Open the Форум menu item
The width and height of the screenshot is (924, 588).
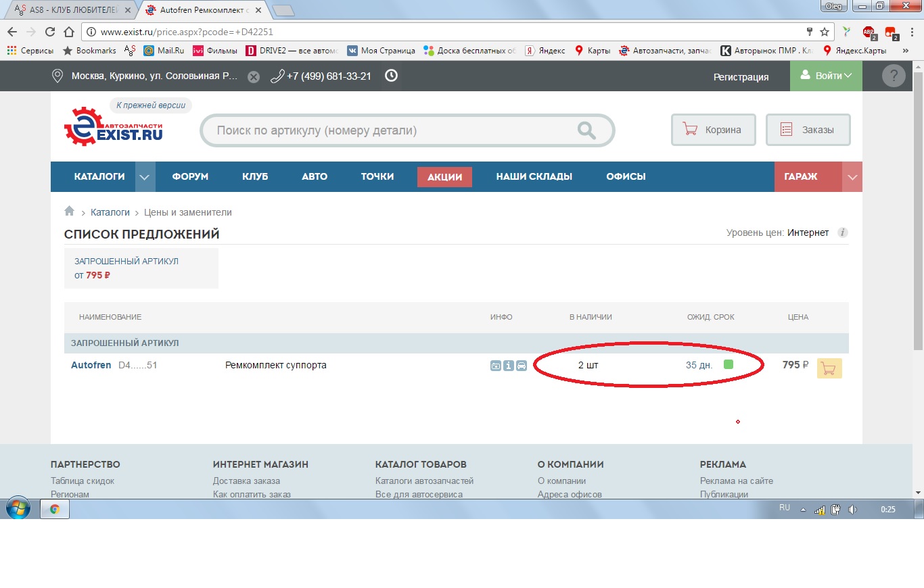click(190, 177)
